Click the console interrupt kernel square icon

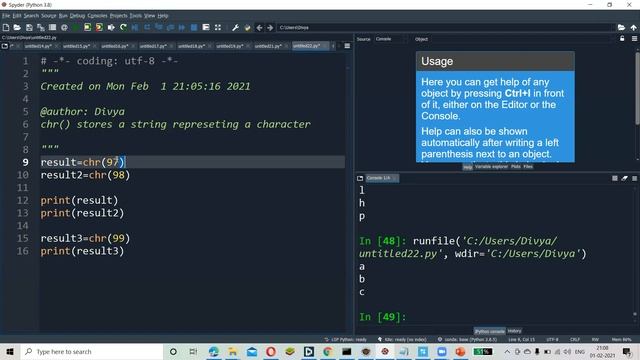pos(615,178)
